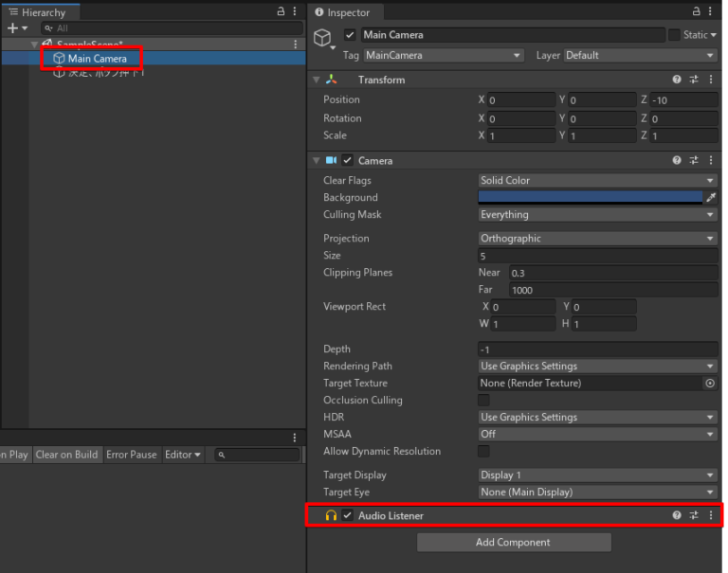Open the scene row options menu
Viewport: 728px width, 573px height.
pos(296,45)
